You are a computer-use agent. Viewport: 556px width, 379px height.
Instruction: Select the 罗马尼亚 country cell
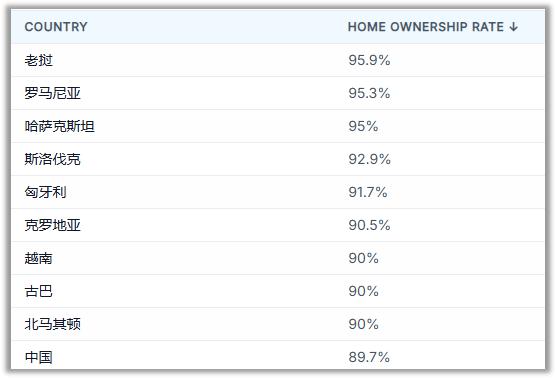[x=52, y=93]
